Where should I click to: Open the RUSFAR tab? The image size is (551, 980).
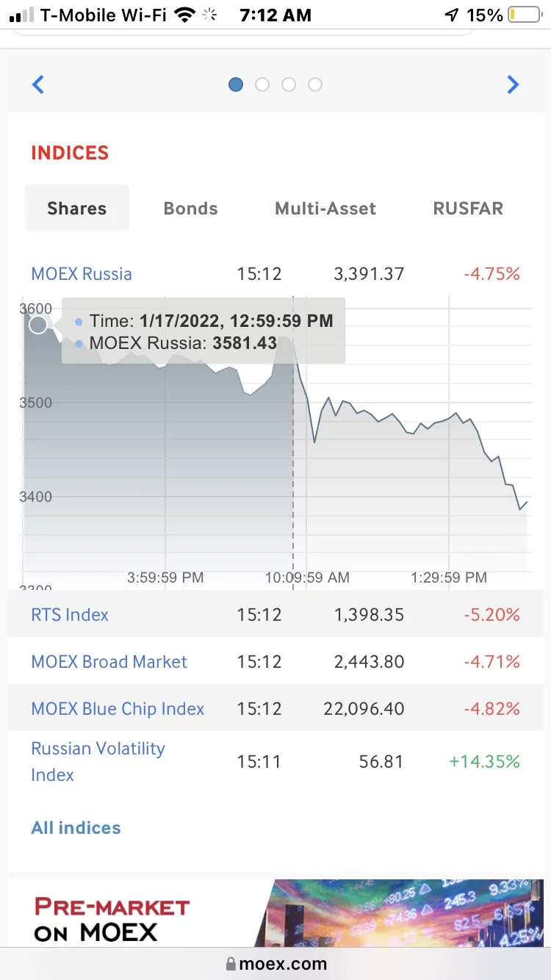[468, 209]
